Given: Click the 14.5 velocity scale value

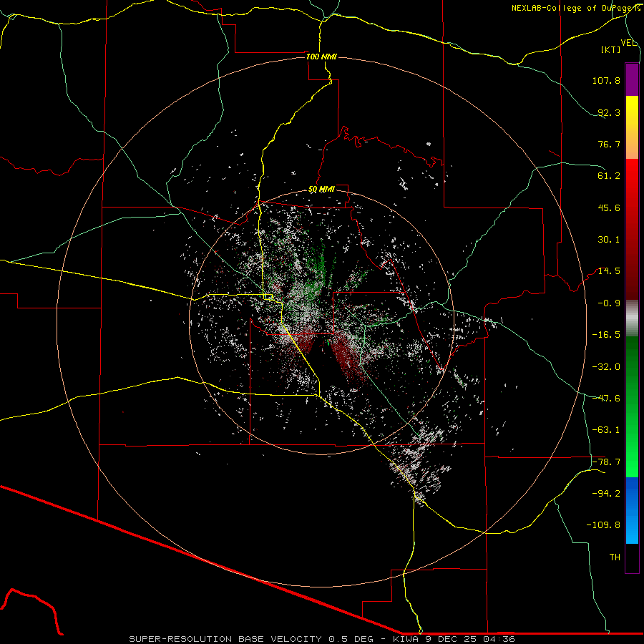Looking at the screenshot, I should 609,271.
